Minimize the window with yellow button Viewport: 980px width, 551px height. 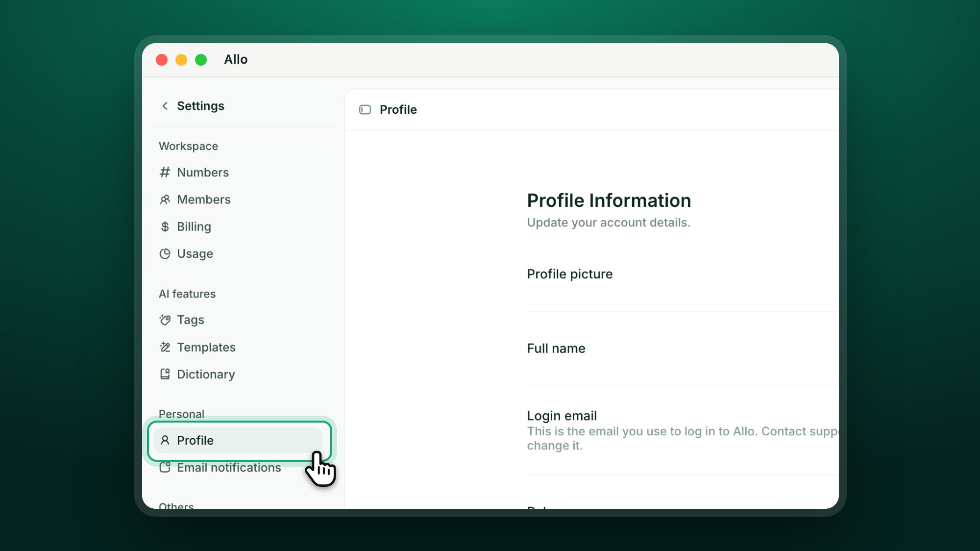pos(181,60)
